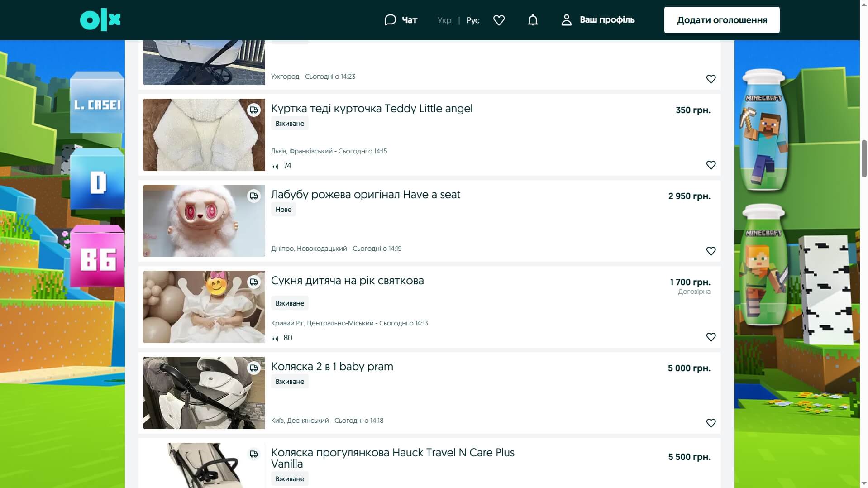Screen dimensions: 868x488
Task: Open the Чат messages
Action: pos(401,20)
